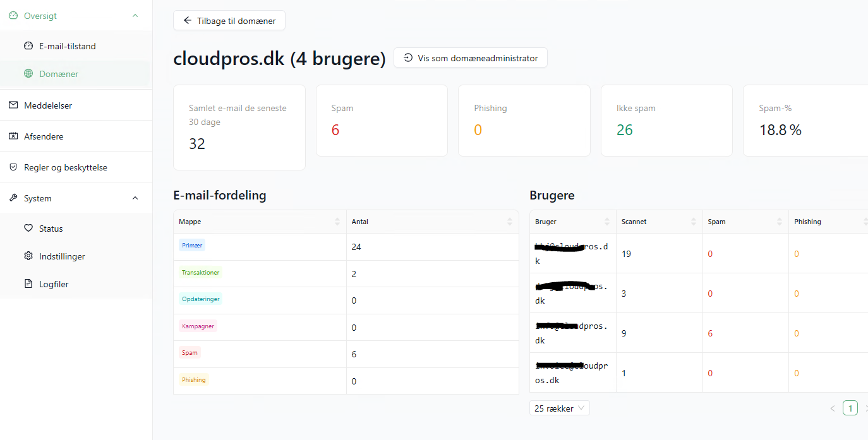Click the Opdateringer folder tag

(x=201, y=299)
